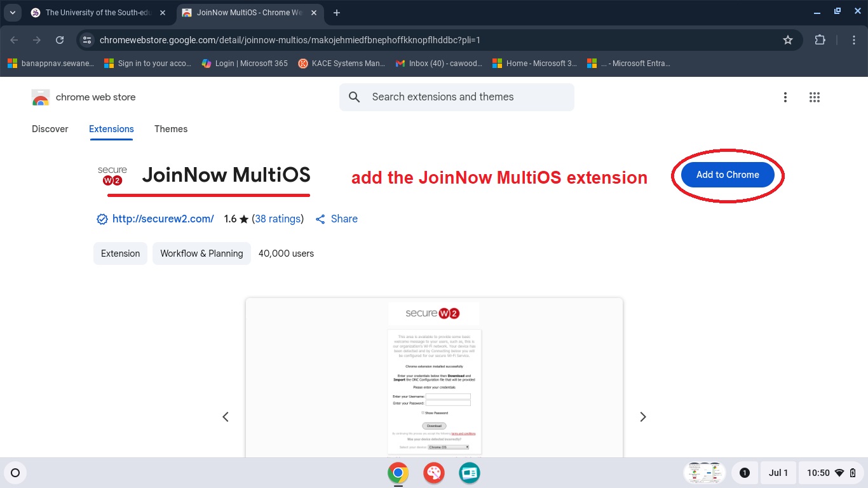Open the tab search dropdown arrow
Viewport: 868px width, 488px height.
click(13, 13)
